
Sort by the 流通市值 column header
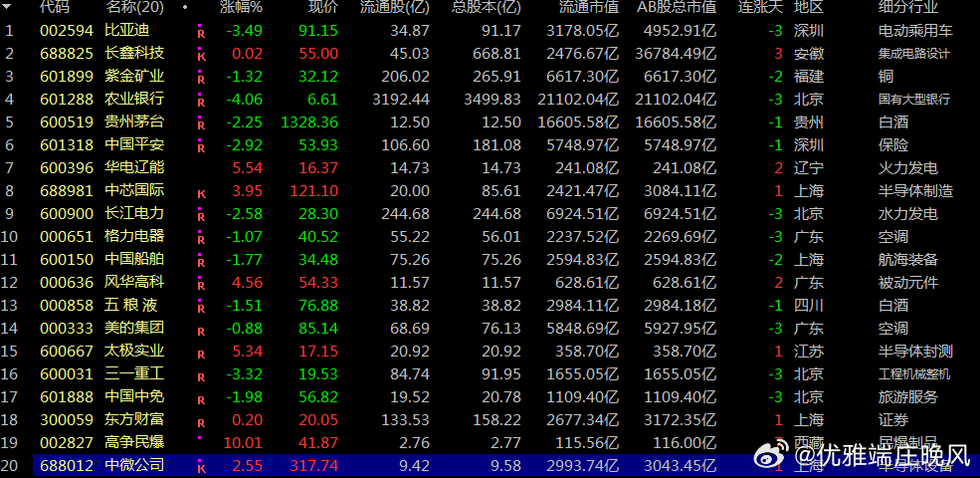tap(589, 8)
